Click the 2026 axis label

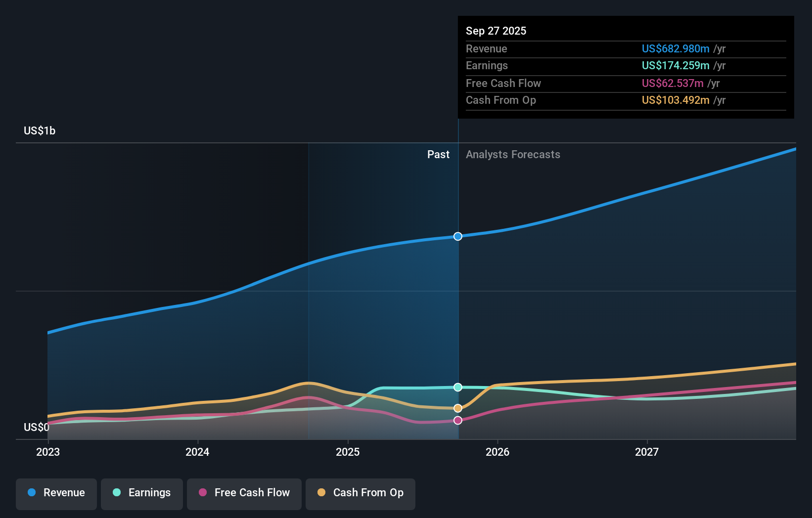tap(498, 452)
